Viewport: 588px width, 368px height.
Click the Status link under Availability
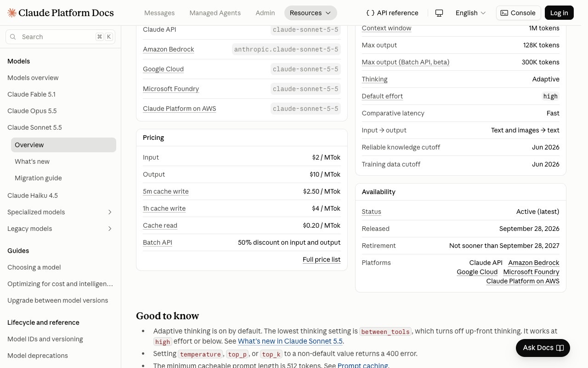pyautogui.click(x=371, y=212)
